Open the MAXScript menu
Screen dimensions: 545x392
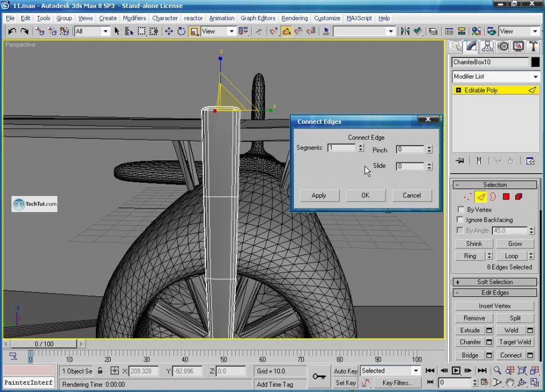pyautogui.click(x=359, y=18)
